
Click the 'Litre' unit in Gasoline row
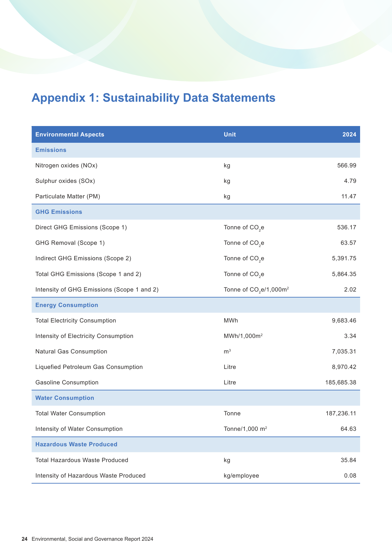point(230,382)
